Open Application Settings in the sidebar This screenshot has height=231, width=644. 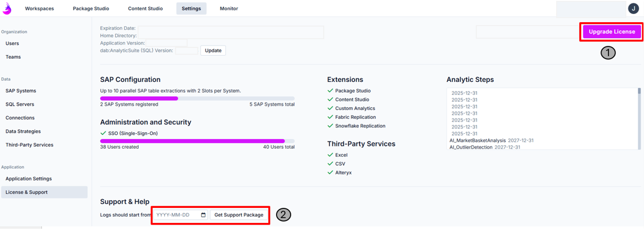point(29,179)
